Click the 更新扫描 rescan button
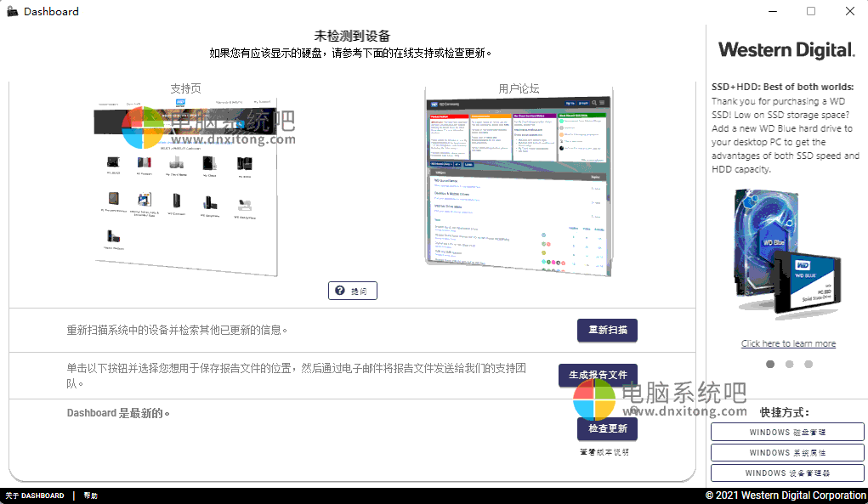The height and width of the screenshot is (504, 868). [607, 331]
